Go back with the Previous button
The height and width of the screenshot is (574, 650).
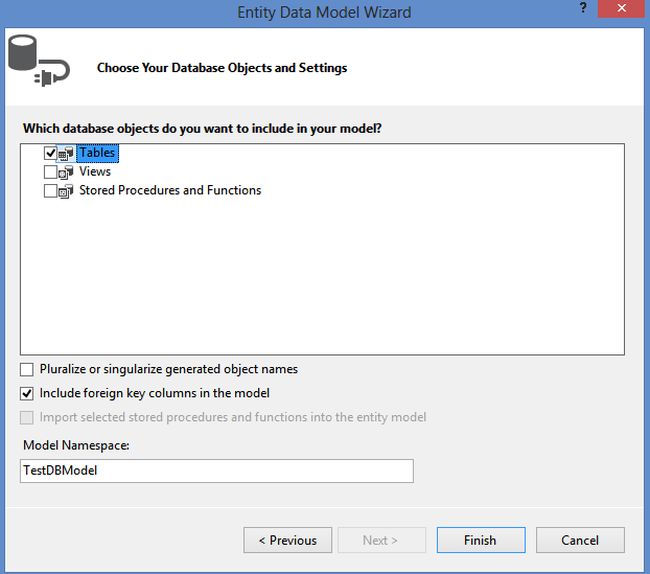coord(287,540)
